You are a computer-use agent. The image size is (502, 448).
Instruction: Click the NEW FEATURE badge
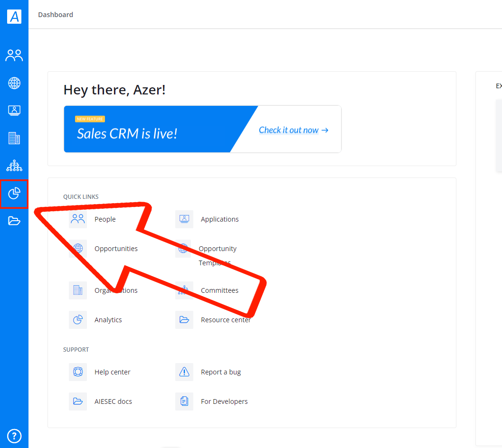[90, 119]
